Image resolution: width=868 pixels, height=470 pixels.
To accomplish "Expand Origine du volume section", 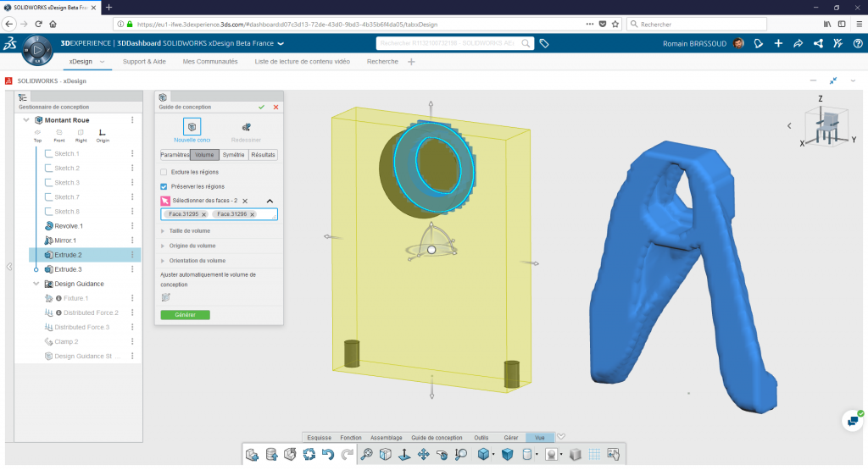I will tap(163, 246).
